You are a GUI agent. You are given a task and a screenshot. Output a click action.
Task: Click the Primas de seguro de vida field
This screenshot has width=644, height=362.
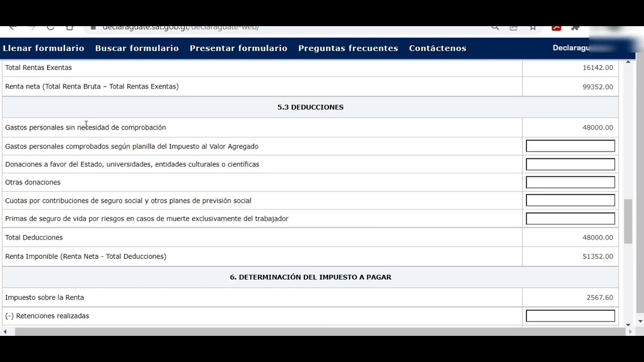click(570, 219)
